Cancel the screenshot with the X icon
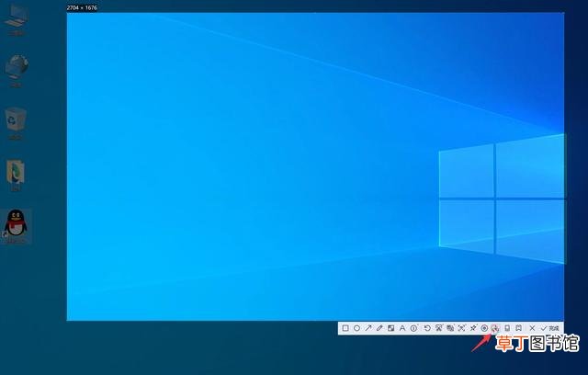This screenshot has height=375, width=588. point(532,328)
